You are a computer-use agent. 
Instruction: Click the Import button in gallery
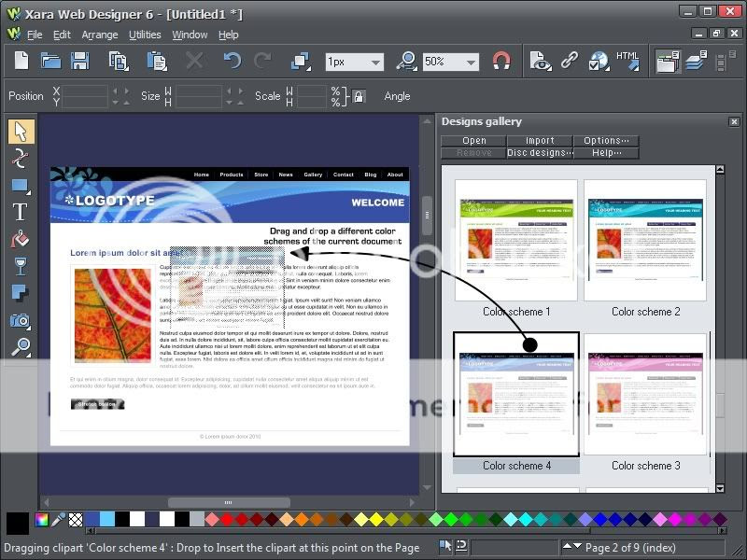tap(540, 141)
